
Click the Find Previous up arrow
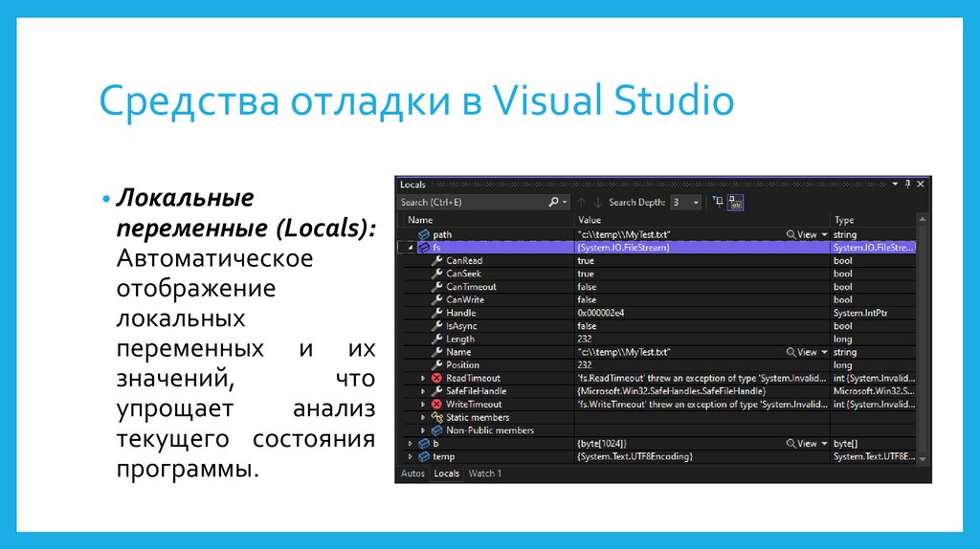tap(581, 203)
